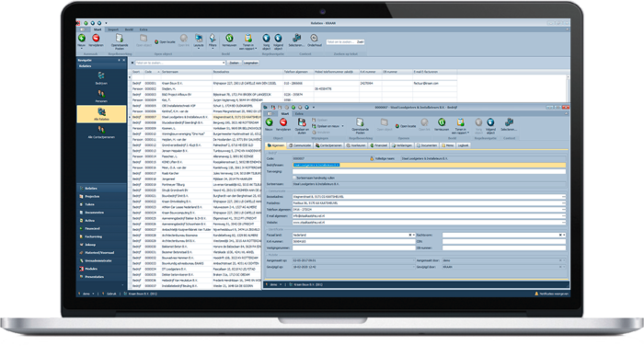Screen dimensions: 644x346
Task: Click the Bedrijfsnaam field in detail window
Action: point(429,165)
